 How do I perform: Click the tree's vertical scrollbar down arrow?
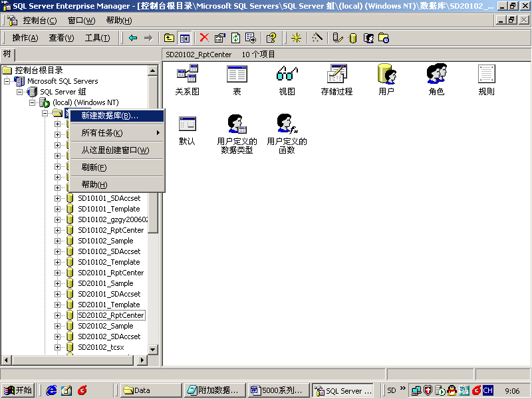pyautogui.click(x=153, y=350)
